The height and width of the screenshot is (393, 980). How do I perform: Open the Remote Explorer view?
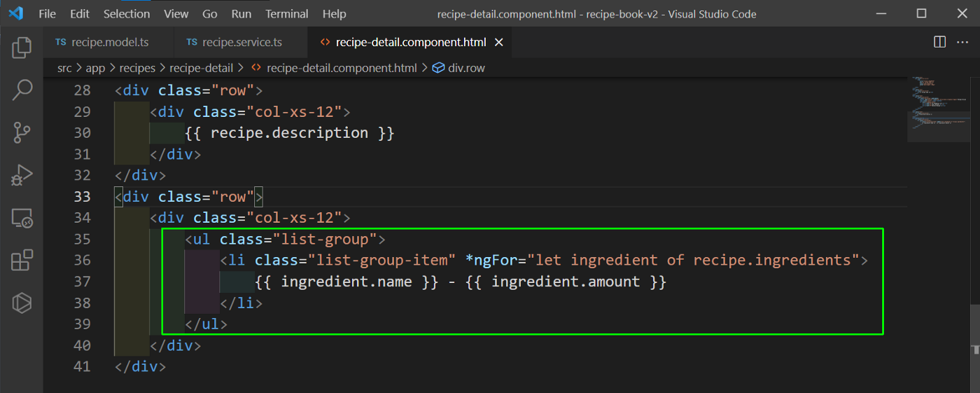click(22, 218)
